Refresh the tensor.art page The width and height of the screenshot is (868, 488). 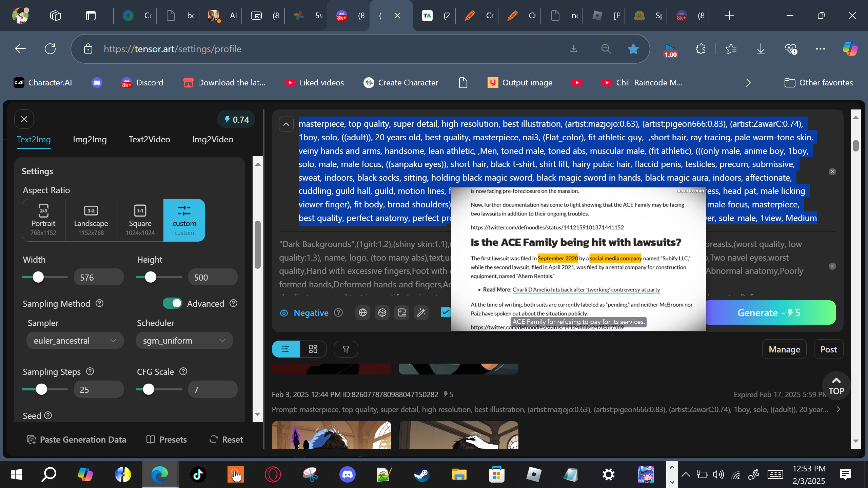50,49
